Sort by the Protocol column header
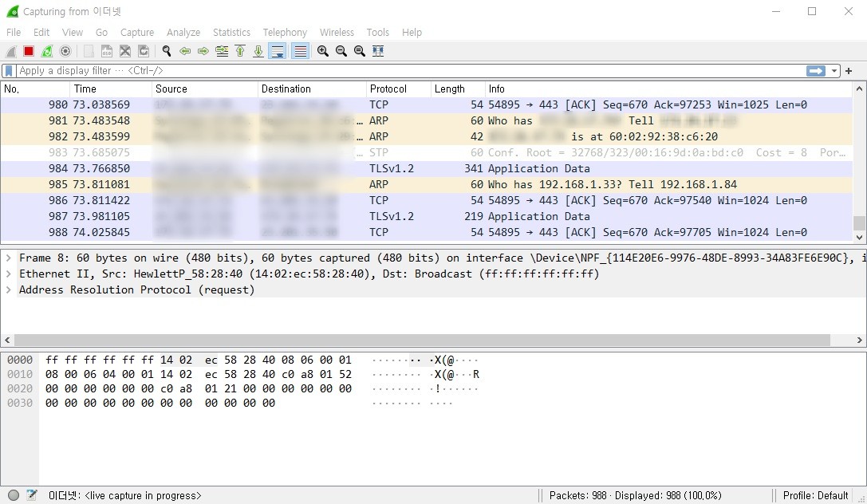Image resolution: width=867 pixels, height=504 pixels. [398, 89]
